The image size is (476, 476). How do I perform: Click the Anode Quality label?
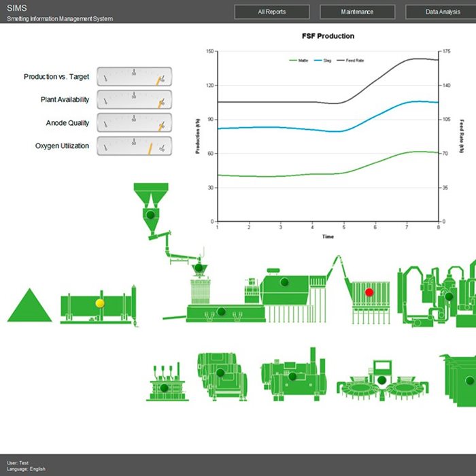(x=67, y=123)
